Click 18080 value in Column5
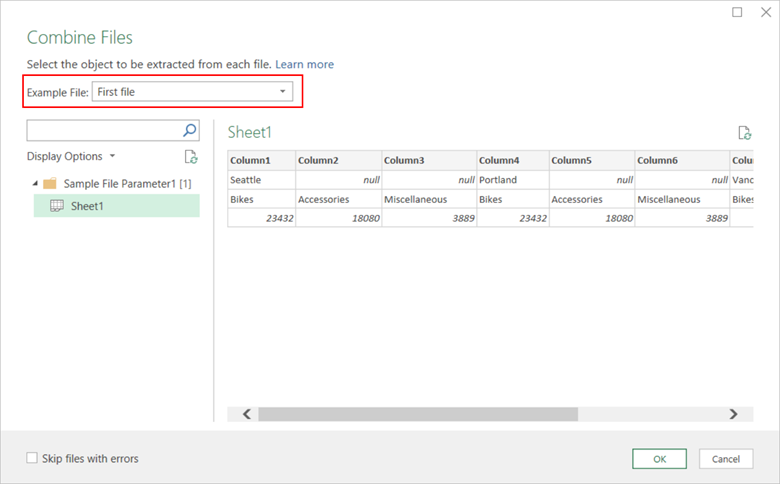Image resolution: width=780 pixels, height=484 pixels. tap(592, 218)
